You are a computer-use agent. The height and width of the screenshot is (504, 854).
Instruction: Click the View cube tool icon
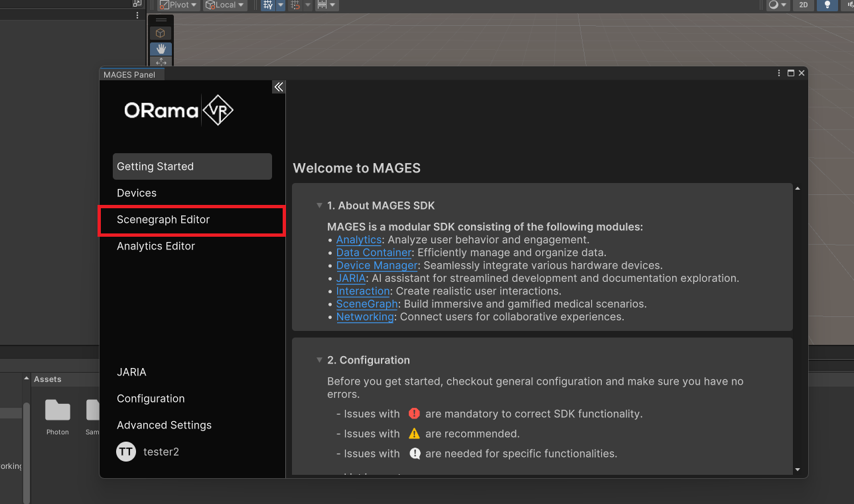(x=161, y=33)
